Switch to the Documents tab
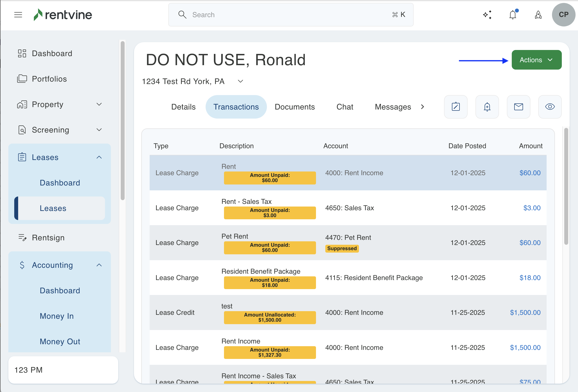578x392 pixels. tap(294, 107)
